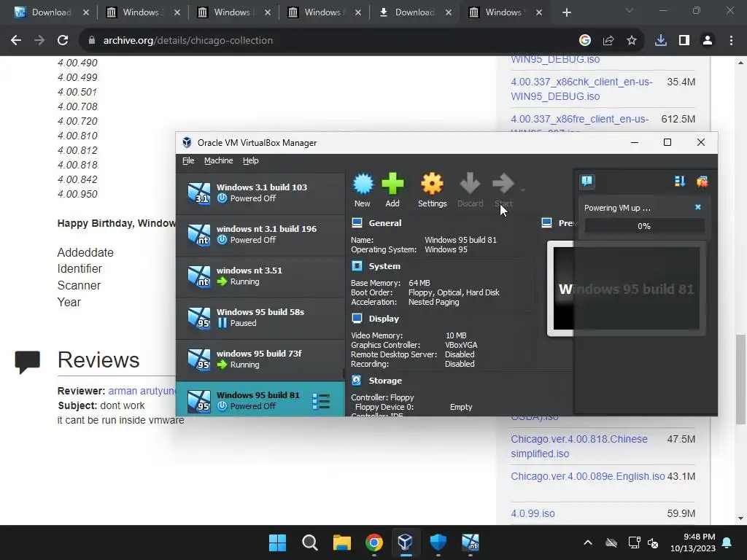Select the windows nt 3.1 build 196 VM
This screenshot has width=747, height=560.
pos(260,234)
